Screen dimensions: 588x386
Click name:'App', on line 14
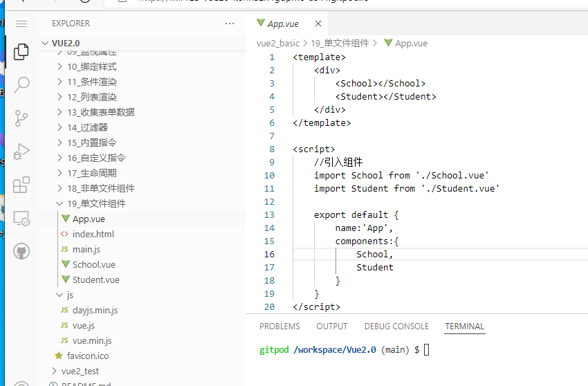pos(364,228)
